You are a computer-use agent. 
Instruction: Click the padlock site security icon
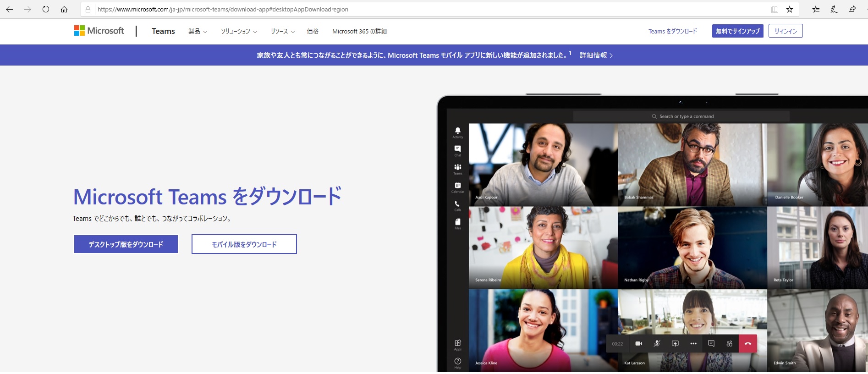[x=88, y=9]
